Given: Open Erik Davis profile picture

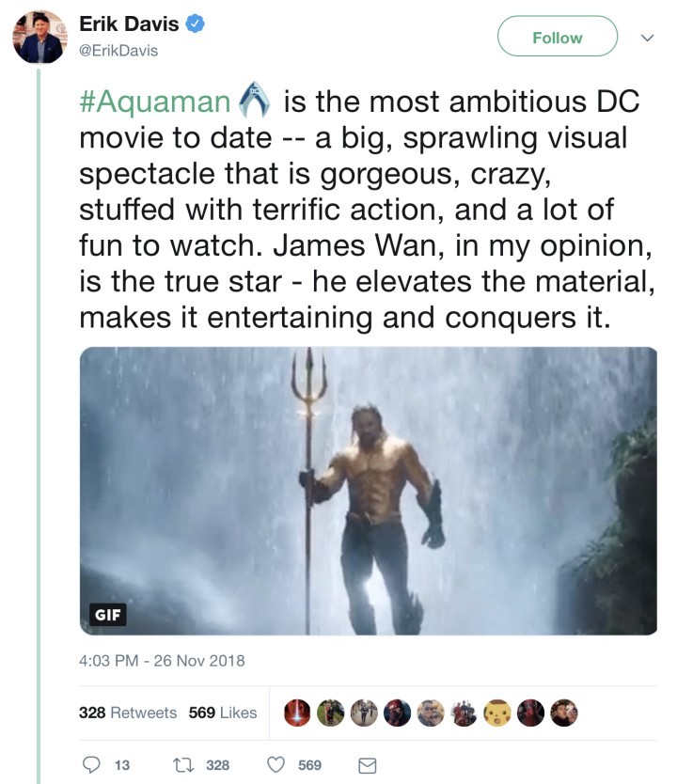Looking at the screenshot, I should (x=39, y=38).
